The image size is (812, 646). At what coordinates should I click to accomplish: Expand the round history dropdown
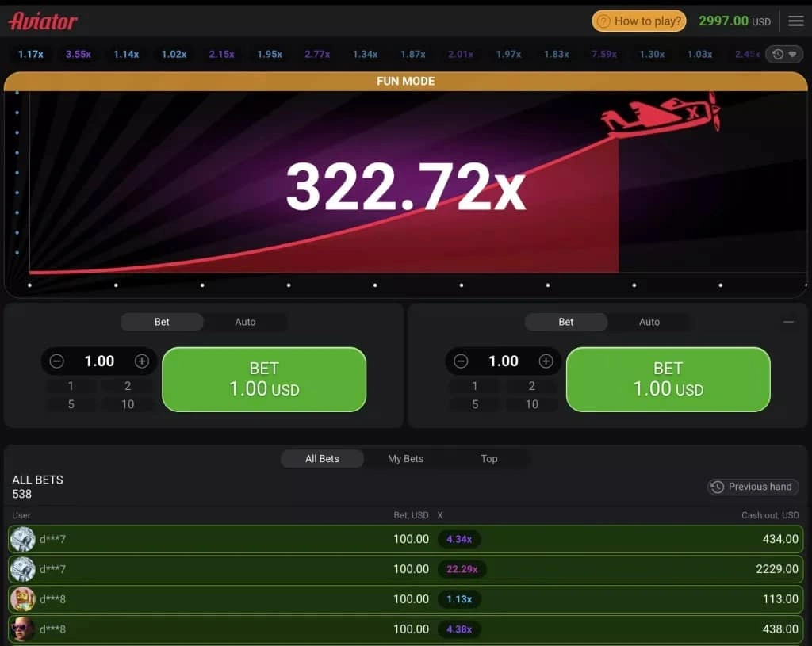[x=783, y=55]
